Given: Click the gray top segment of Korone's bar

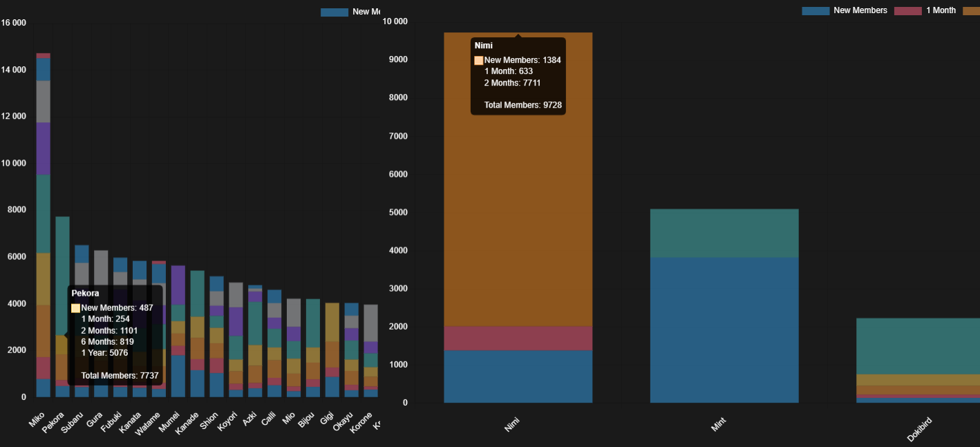Looking at the screenshot, I should coord(371,323).
